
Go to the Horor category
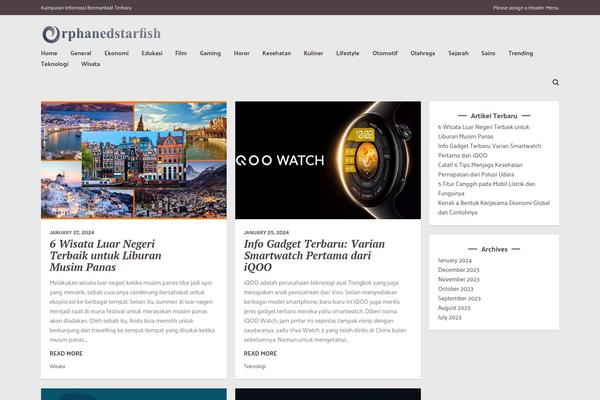pos(241,53)
